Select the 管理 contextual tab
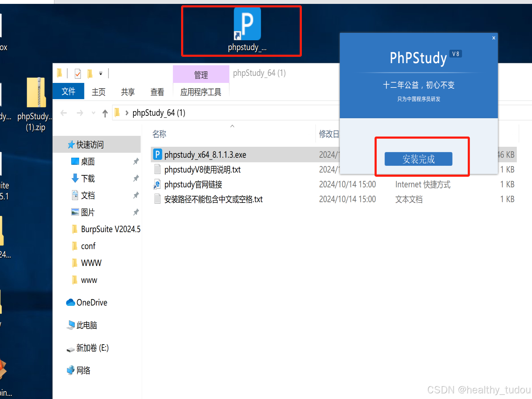The width and height of the screenshot is (532, 399). 201,74
